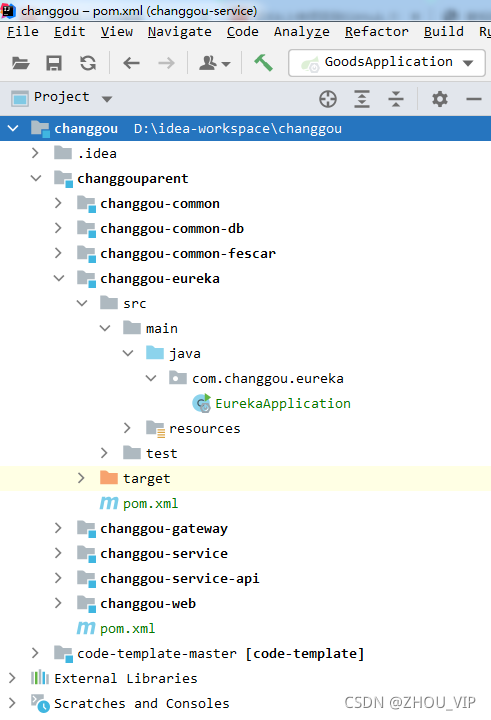Click the Expand All icon

click(362, 99)
